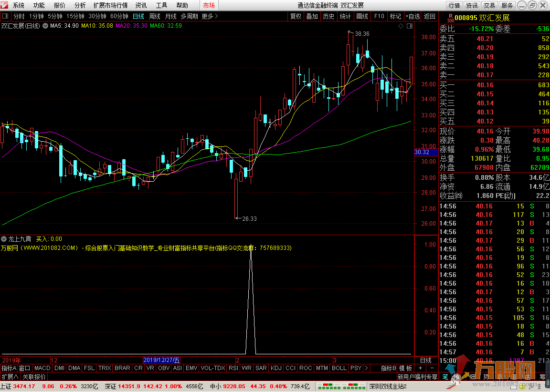Select the CCI indicator tab
This screenshot has width=550, height=392.
pos(290,368)
